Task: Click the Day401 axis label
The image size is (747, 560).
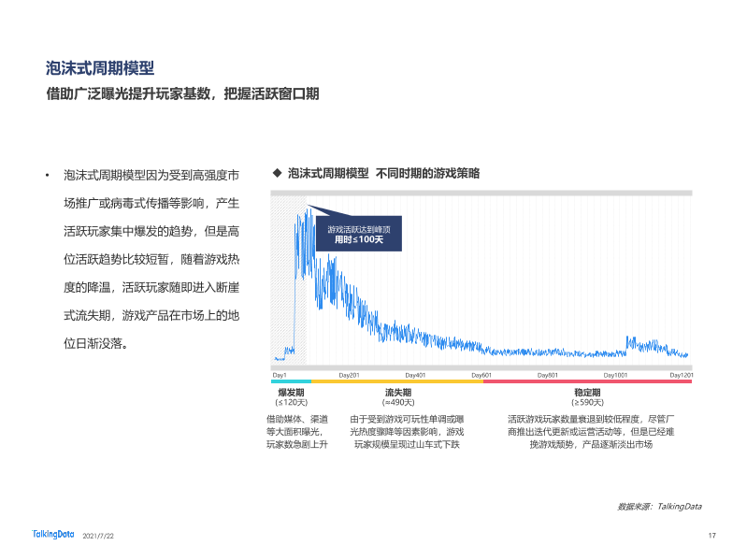Action: tap(415, 375)
